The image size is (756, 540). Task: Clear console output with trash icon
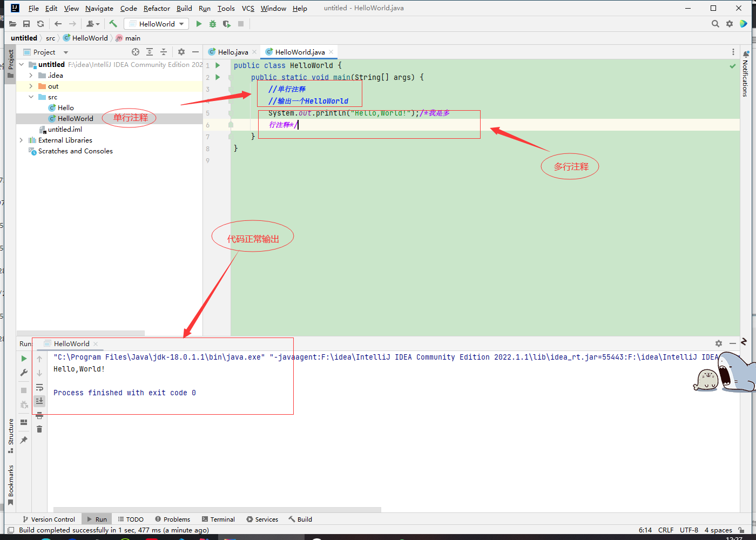pyautogui.click(x=39, y=429)
